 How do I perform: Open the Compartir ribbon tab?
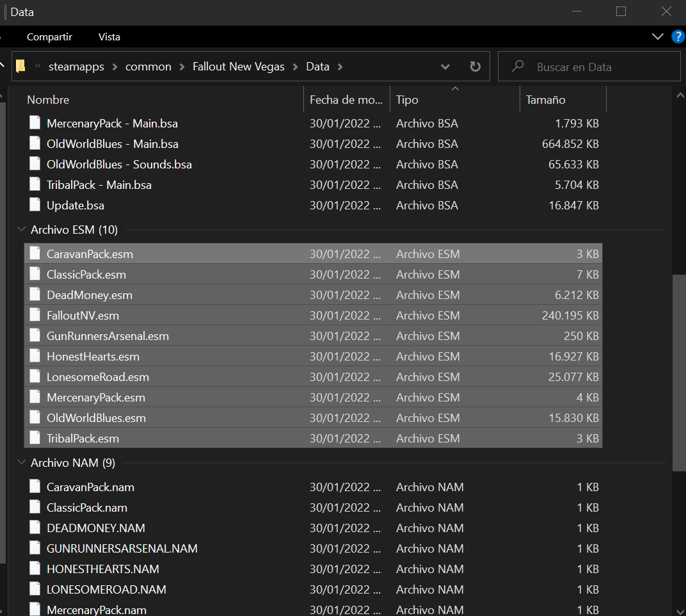pos(49,37)
